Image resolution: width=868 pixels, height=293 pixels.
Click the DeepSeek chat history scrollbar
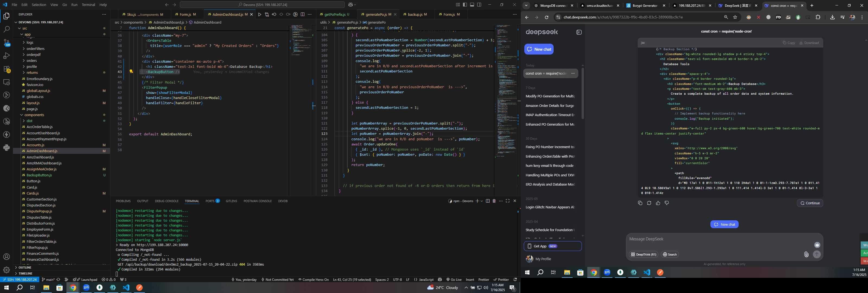click(583, 93)
